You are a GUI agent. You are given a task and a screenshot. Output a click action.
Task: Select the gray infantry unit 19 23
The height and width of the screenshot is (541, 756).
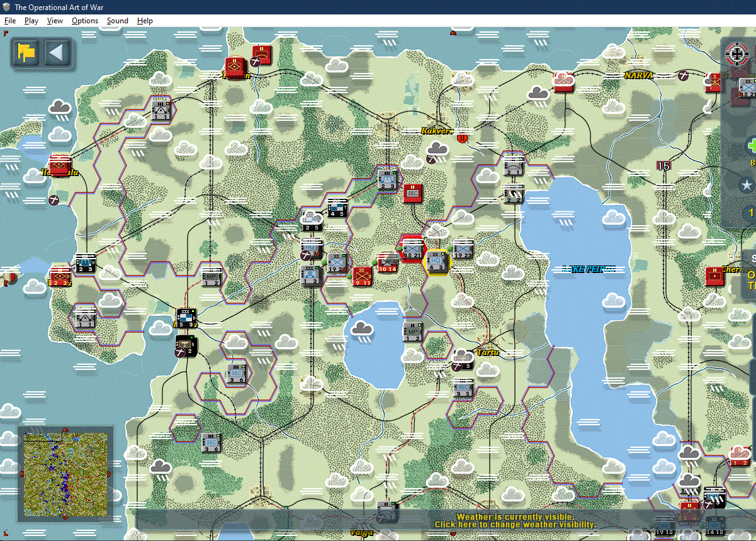[463, 249]
